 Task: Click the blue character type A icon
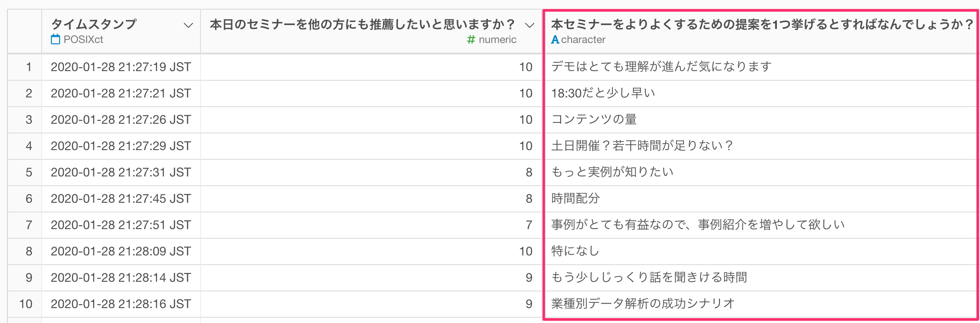pos(555,39)
